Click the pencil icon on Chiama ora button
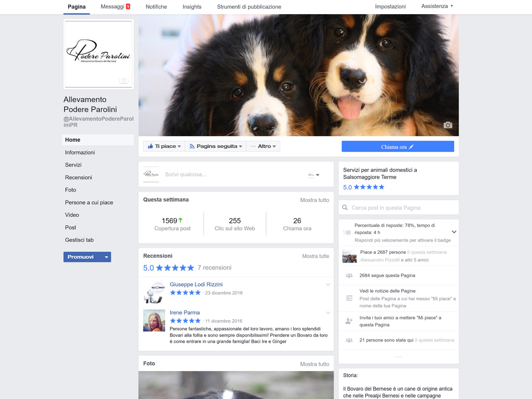The image size is (532, 399). pos(411,147)
